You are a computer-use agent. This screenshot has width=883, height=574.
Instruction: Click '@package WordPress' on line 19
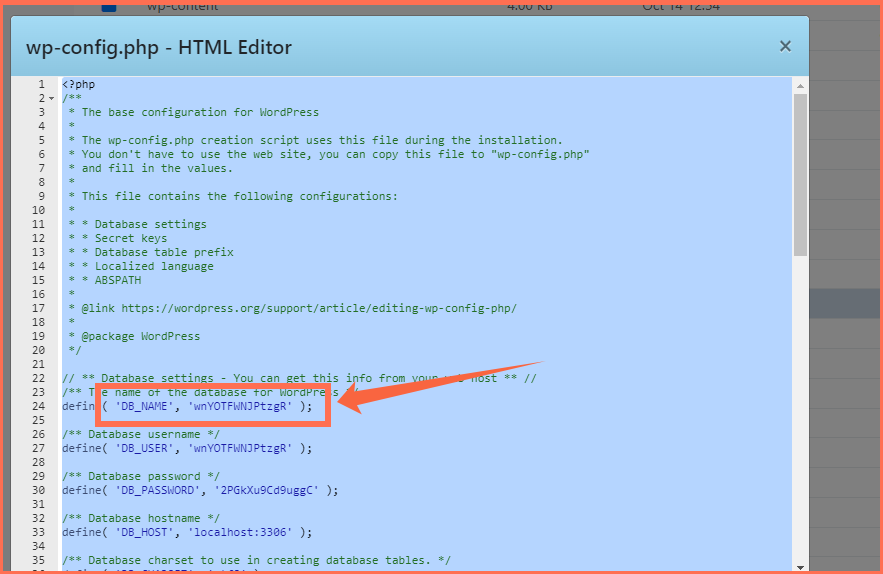[141, 336]
